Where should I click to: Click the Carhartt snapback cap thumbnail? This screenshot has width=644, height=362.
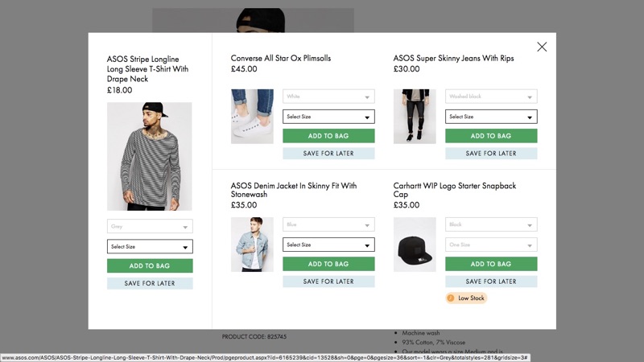(x=415, y=244)
